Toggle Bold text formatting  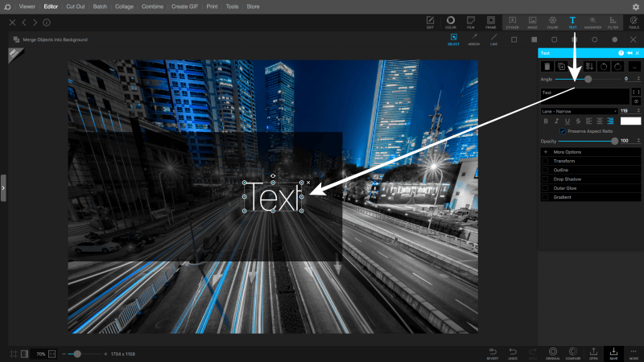click(x=546, y=121)
